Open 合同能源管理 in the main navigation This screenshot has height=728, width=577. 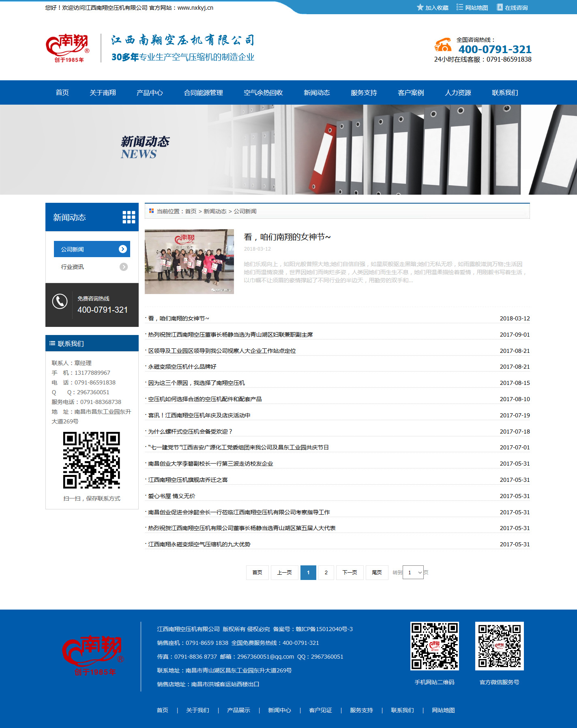[x=203, y=92]
